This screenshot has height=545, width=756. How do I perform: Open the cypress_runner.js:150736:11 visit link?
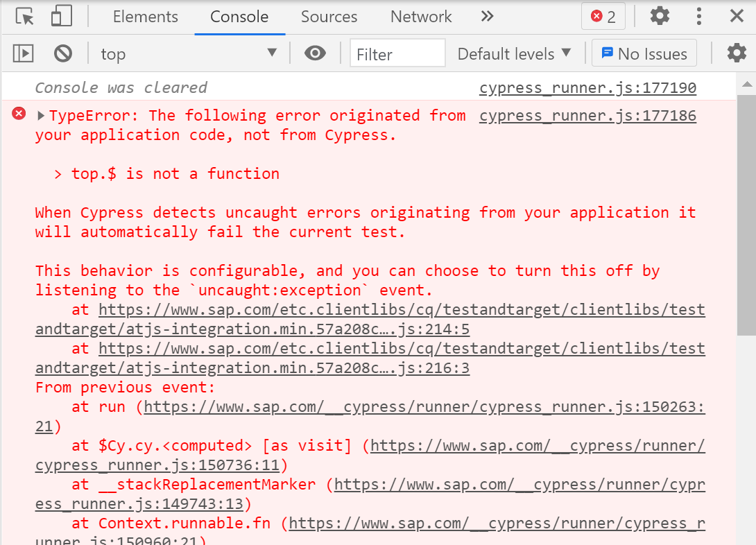coord(370,456)
